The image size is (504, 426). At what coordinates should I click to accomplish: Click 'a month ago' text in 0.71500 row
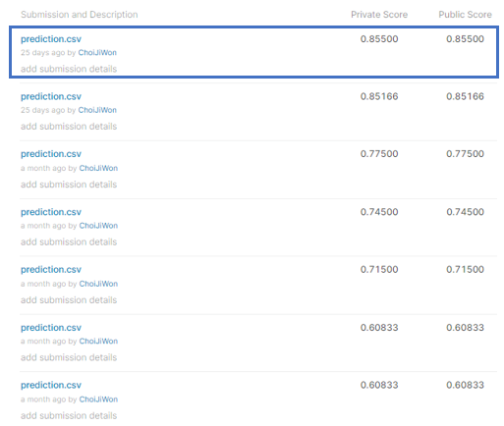pos(43,284)
